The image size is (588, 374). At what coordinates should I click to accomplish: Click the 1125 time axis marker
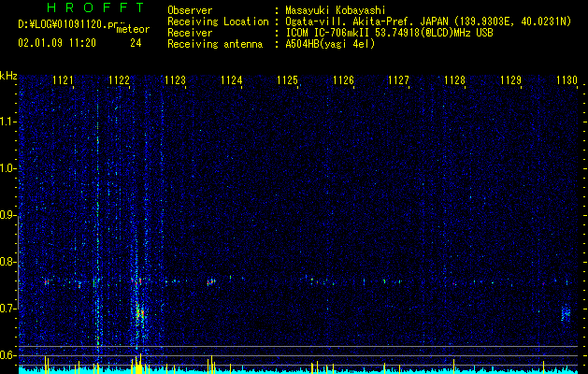(287, 79)
